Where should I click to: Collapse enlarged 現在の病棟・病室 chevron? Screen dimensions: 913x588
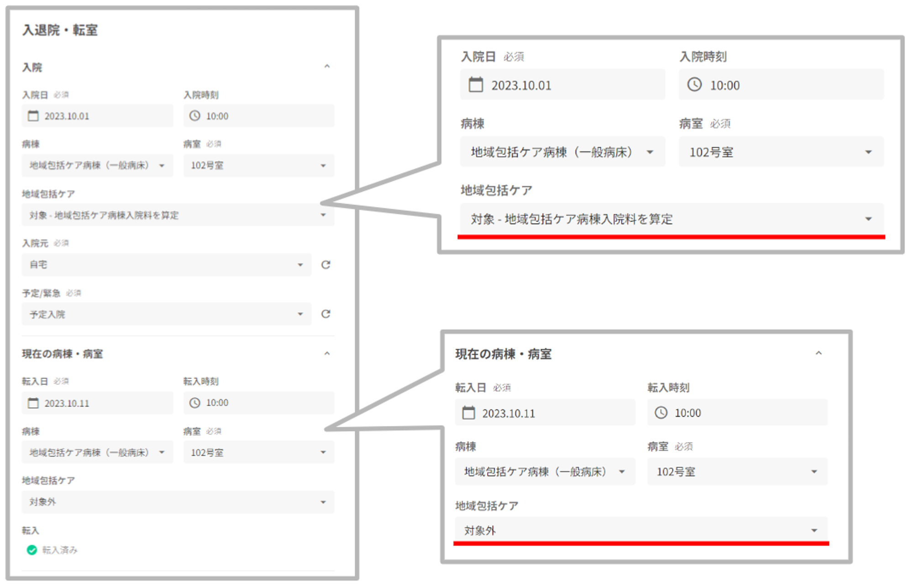click(819, 353)
